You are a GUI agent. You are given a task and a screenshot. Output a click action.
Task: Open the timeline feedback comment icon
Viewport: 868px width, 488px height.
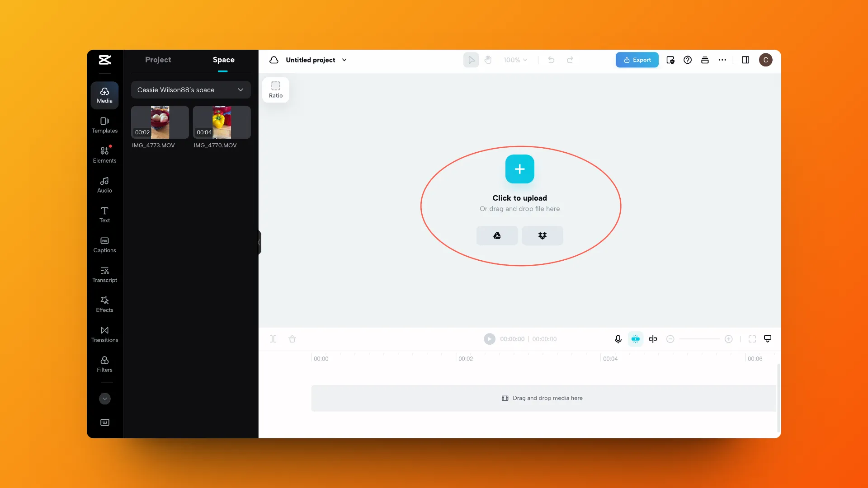pos(768,338)
